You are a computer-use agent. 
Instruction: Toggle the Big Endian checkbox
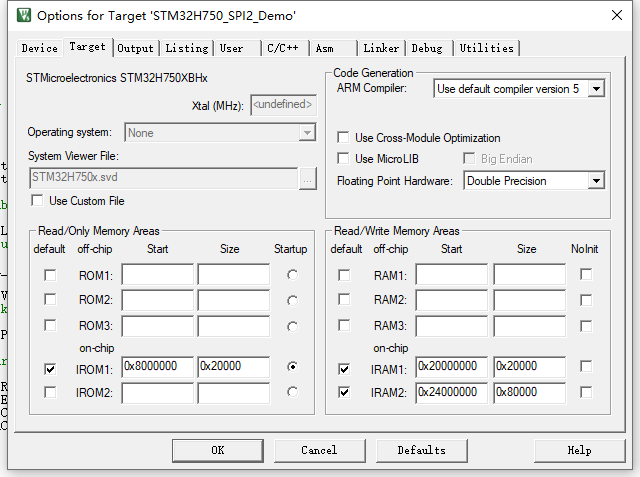coord(469,158)
